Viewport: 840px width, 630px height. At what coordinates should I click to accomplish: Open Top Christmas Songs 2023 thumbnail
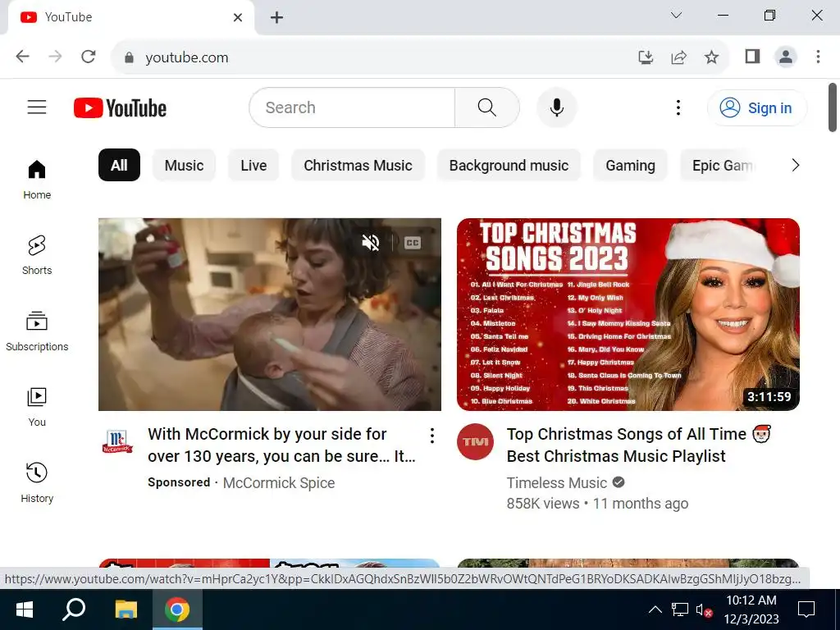[628, 314]
